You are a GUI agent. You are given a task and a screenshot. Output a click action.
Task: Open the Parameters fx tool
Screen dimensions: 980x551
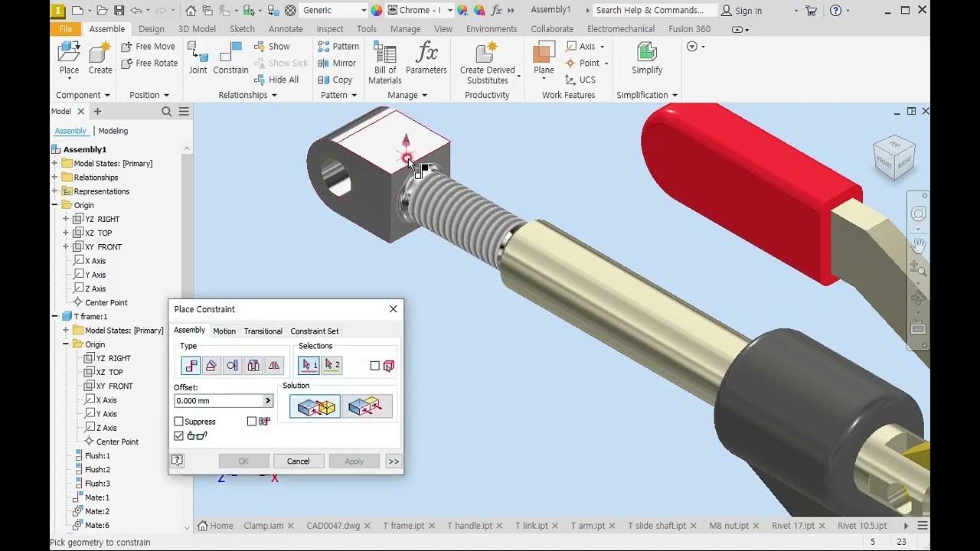tap(426, 58)
